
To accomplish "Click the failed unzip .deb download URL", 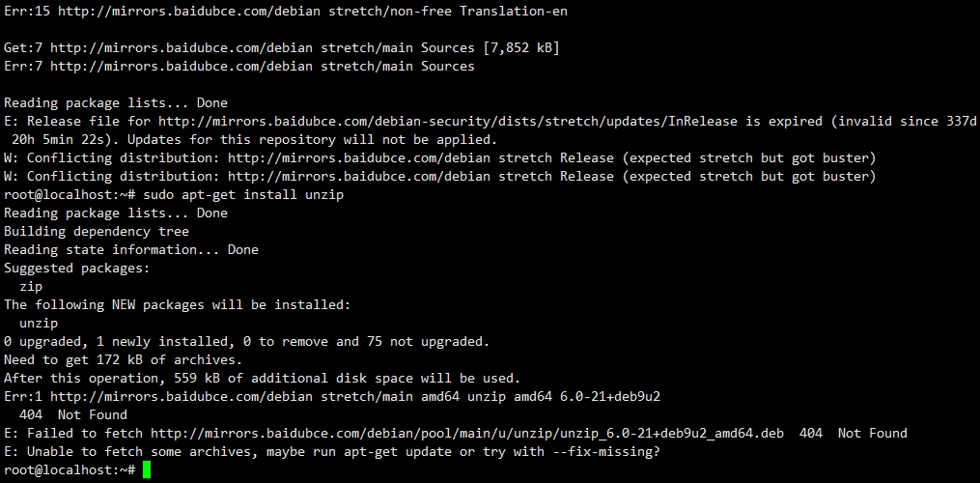I will [467, 434].
